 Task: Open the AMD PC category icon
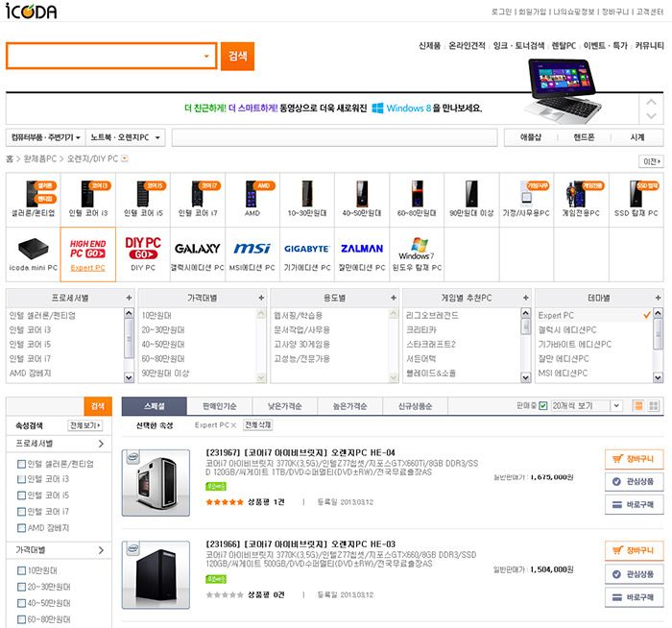coord(252,200)
